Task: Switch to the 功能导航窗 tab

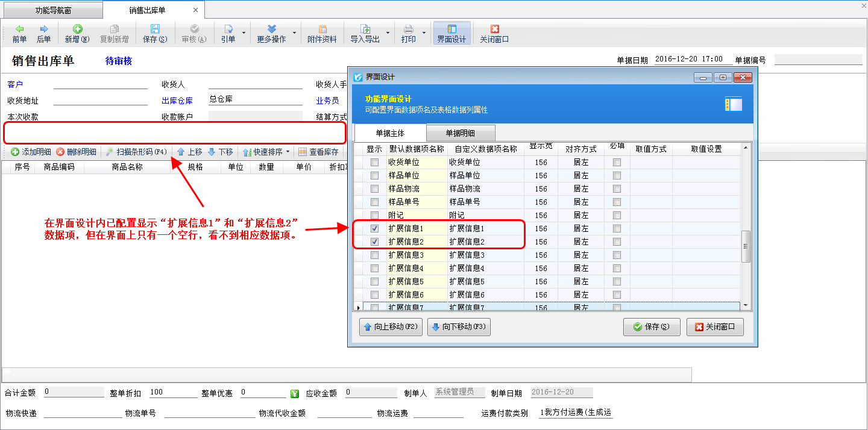Action: 53,10
